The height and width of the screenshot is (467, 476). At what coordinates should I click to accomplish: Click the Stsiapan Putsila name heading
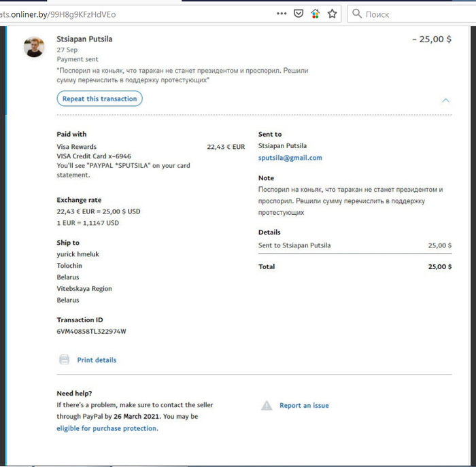tap(84, 39)
